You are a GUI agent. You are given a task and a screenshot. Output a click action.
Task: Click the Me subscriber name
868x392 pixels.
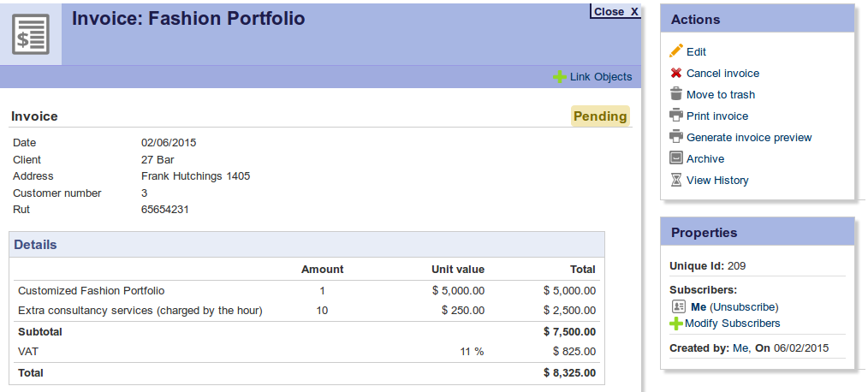click(x=699, y=306)
